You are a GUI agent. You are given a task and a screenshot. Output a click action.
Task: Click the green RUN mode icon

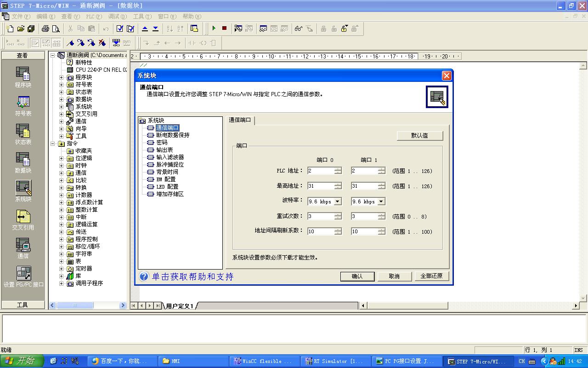tap(214, 29)
